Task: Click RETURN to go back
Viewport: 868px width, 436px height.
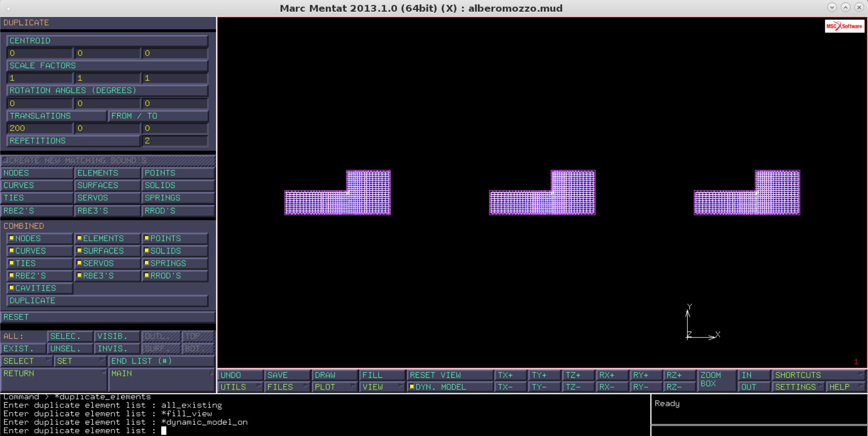Action: coord(53,380)
